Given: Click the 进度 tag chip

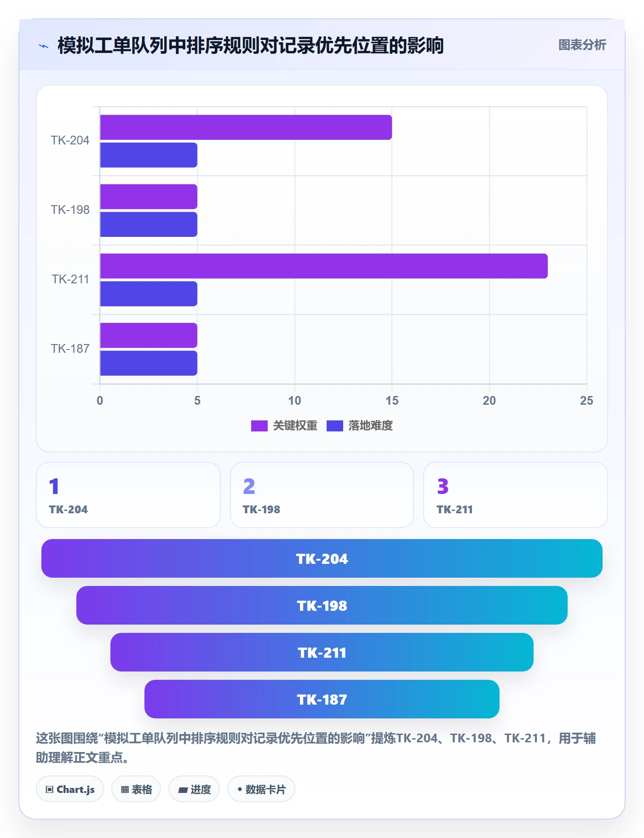Looking at the screenshot, I should coord(194,789).
